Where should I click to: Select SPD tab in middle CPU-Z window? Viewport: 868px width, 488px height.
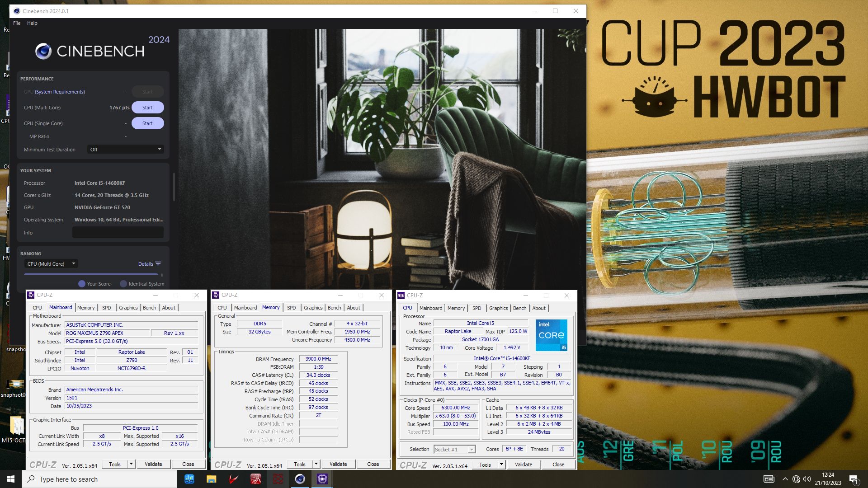point(292,308)
